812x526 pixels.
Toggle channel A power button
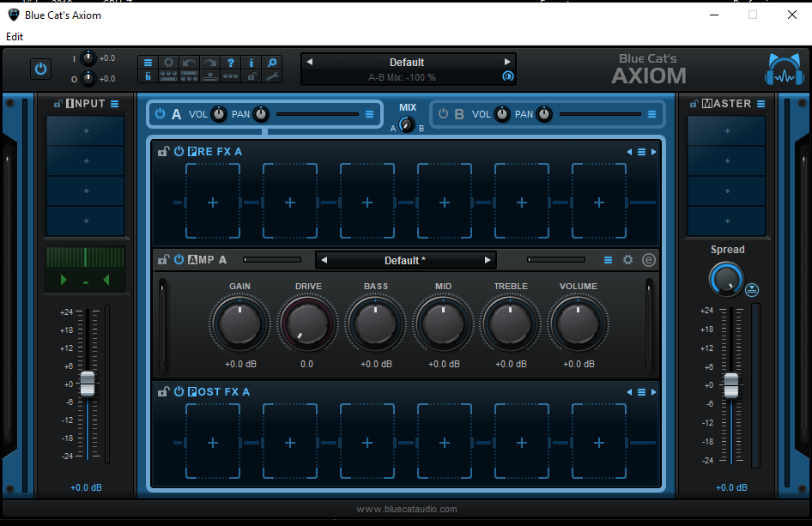[x=160, y=114]
